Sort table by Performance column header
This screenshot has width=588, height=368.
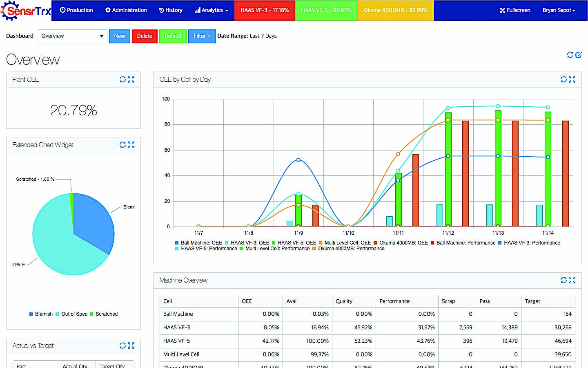point(407,301)
